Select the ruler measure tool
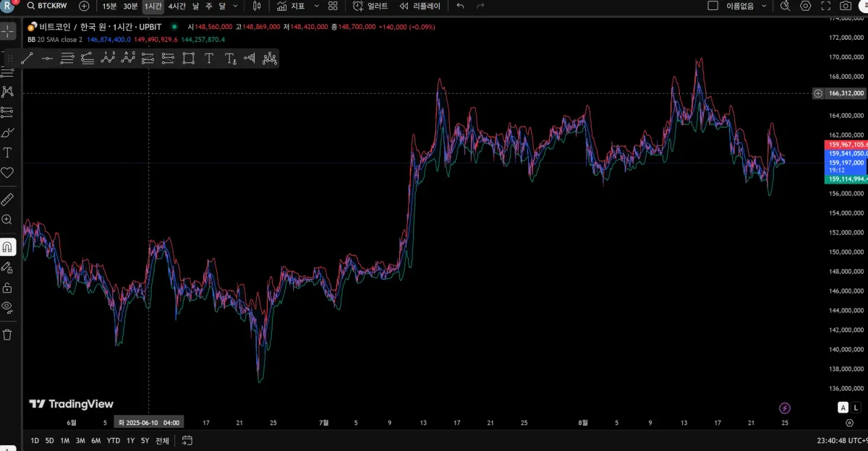Image resolution: width=868 pixels, height=451 pixels. [7, 199]
